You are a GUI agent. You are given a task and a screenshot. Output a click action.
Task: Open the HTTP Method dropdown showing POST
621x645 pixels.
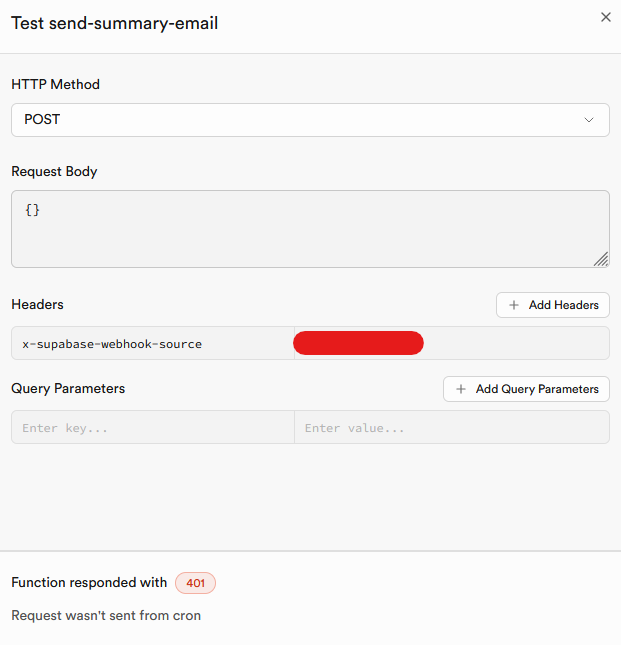[310, 120]
